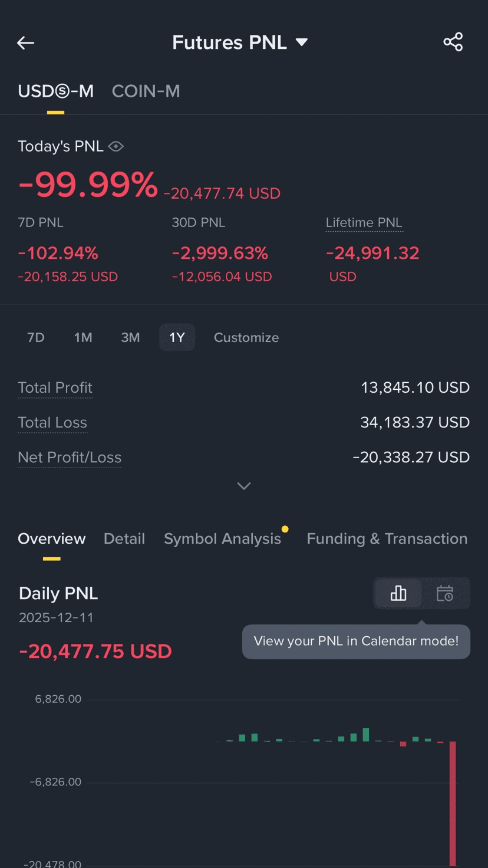
Task: Tap the share icon
Action: coord(453,42)
